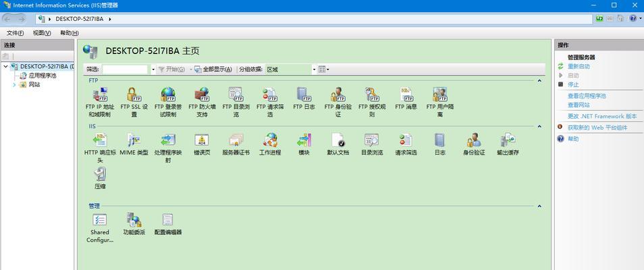Open 功能委派 feature
Screen dimensions: 644x270
coord(134,224)
